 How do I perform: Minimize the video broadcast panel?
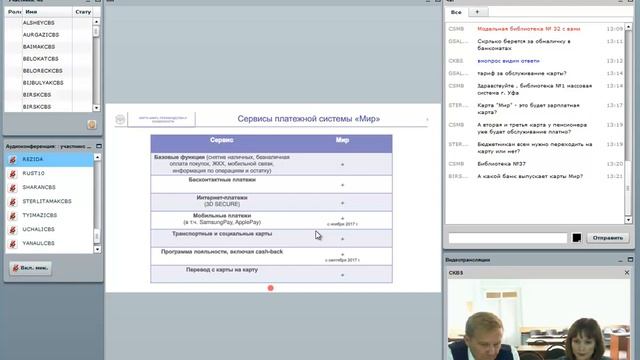pos(620,260)
